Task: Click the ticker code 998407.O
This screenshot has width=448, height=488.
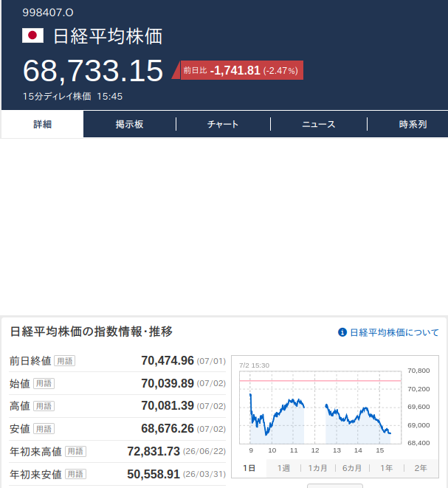Action: pyautogui.click(x=48, y=13)
